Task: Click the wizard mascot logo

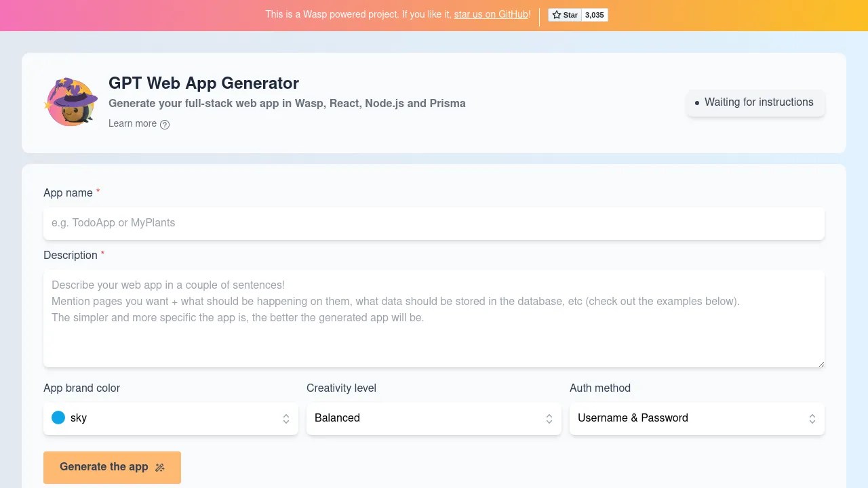Action: coord(71,102)
